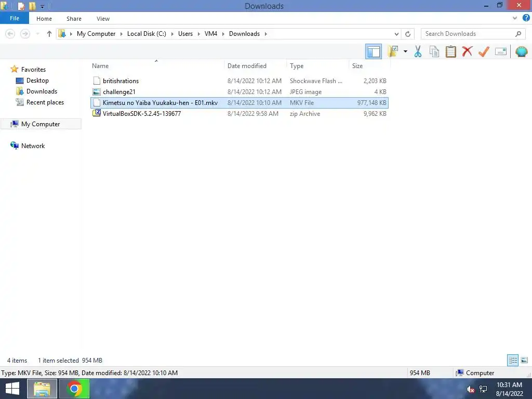Sort by Type column header

pos(297,66)
